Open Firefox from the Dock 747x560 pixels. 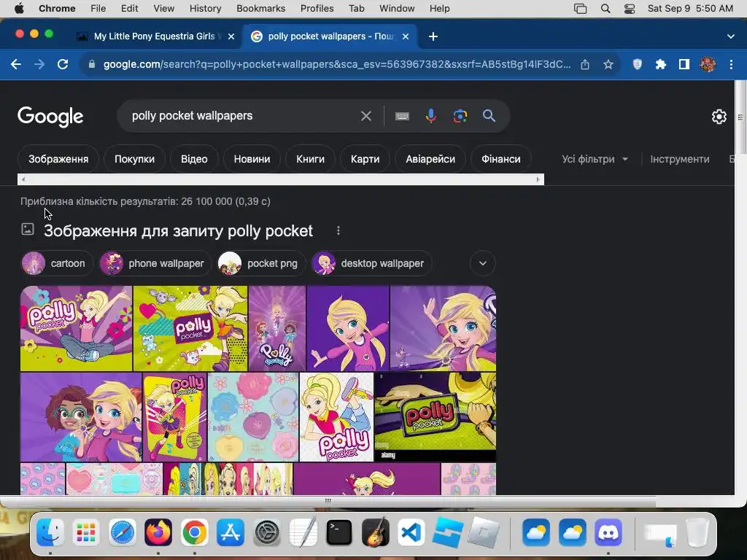[158, 532]
